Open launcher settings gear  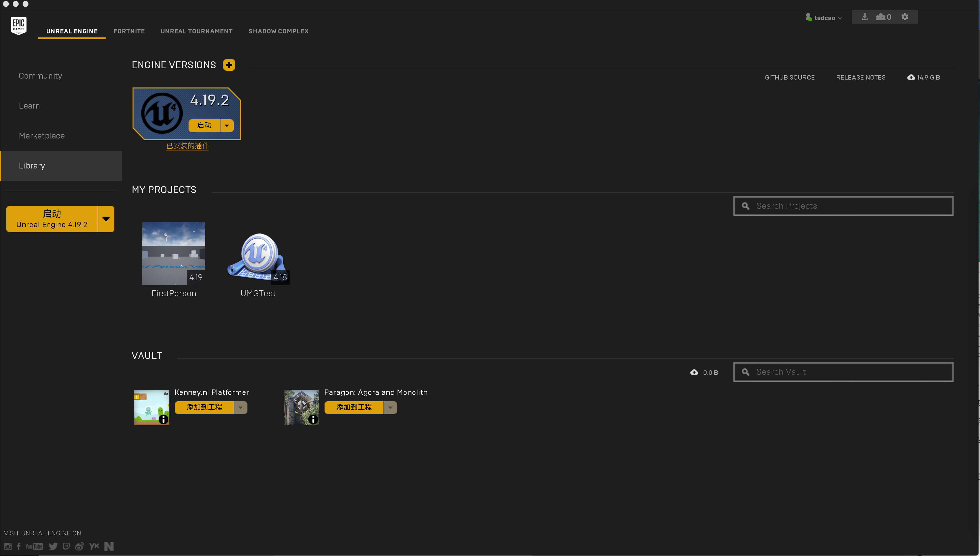(x=905, y=17)
